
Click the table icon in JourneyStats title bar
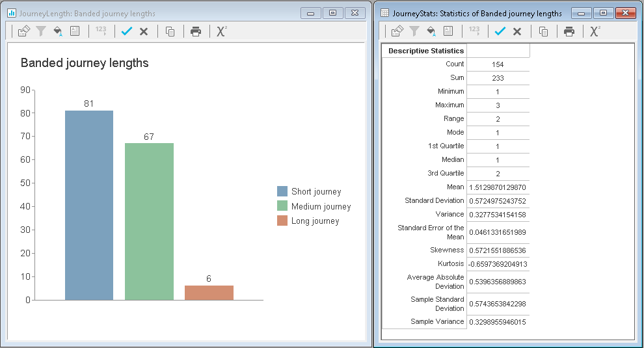(385, 13)
